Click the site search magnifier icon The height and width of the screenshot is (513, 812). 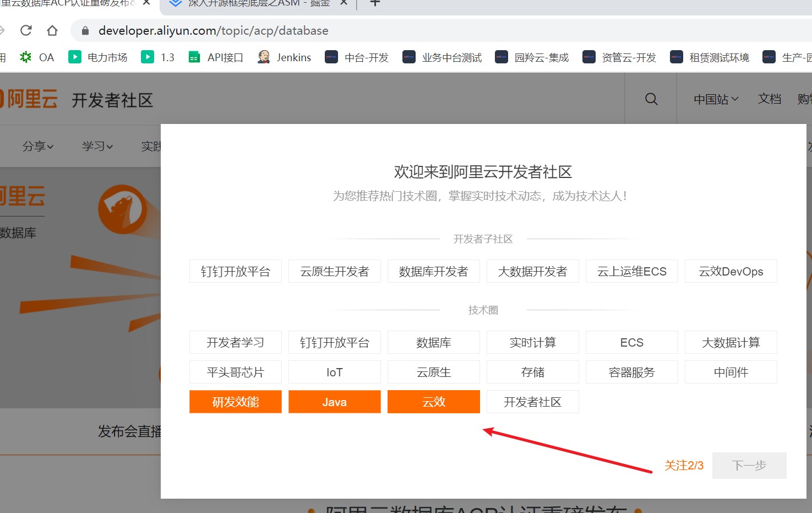click(x=651, y=99)
